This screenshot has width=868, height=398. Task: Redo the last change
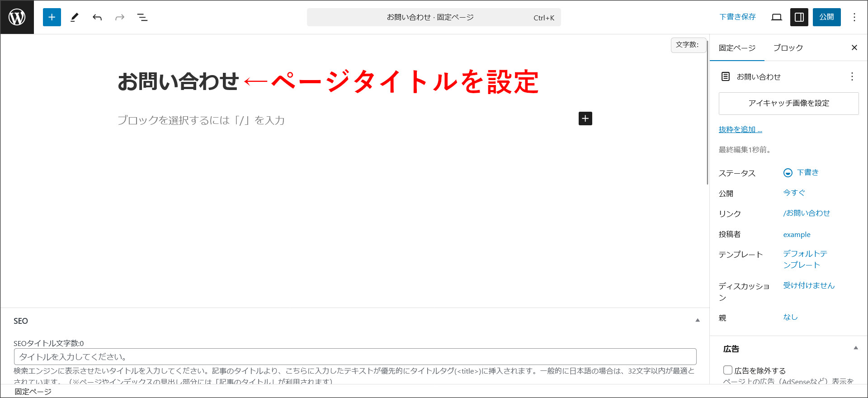coord(120,17)
